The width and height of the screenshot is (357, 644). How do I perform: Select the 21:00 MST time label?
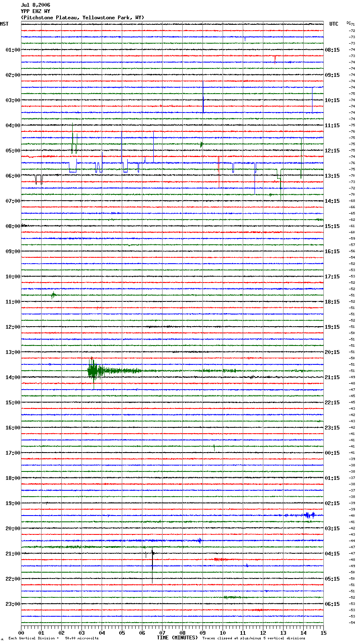pyautogui.click(x=13, y=554)
